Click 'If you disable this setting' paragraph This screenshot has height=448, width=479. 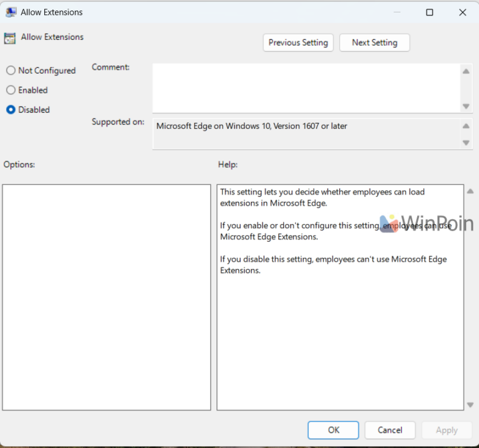point(333,265)
